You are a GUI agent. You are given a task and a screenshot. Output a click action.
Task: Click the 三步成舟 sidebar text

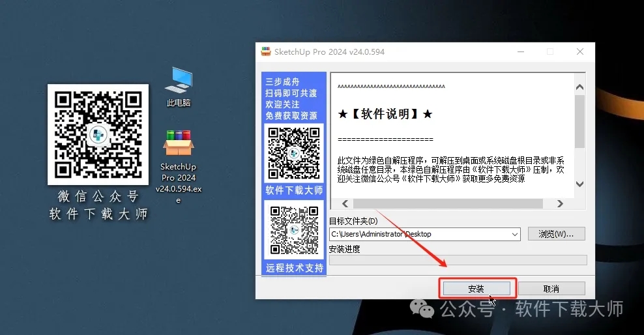pyautogui.click(x=283, y=81)
